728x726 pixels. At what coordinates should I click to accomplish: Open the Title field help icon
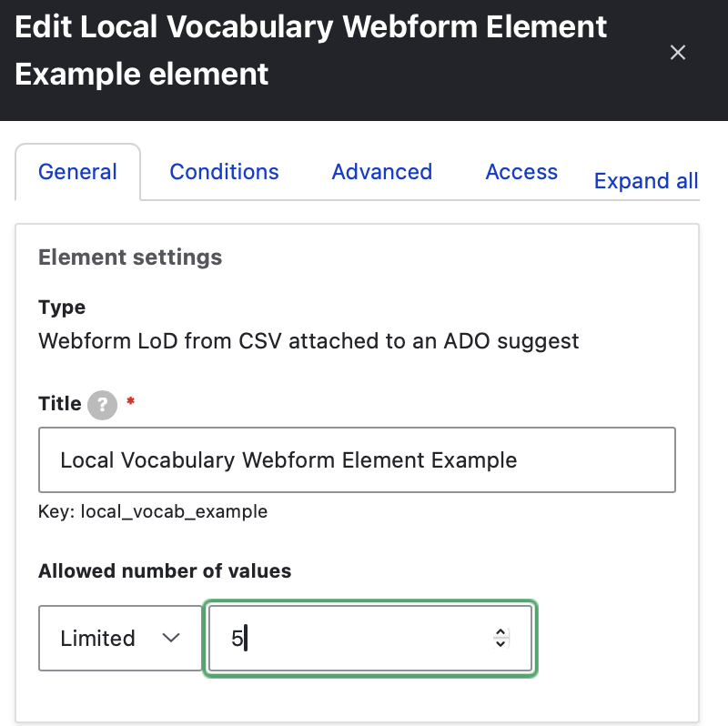[103, 404]
